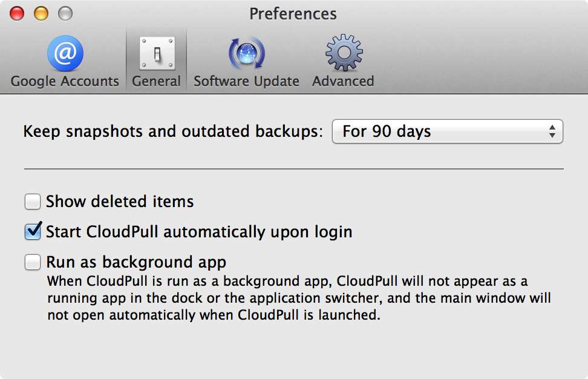Click "Start CloudPull automatically upon login" text
The width and height of the screenshot is (588, 379).
199,231
